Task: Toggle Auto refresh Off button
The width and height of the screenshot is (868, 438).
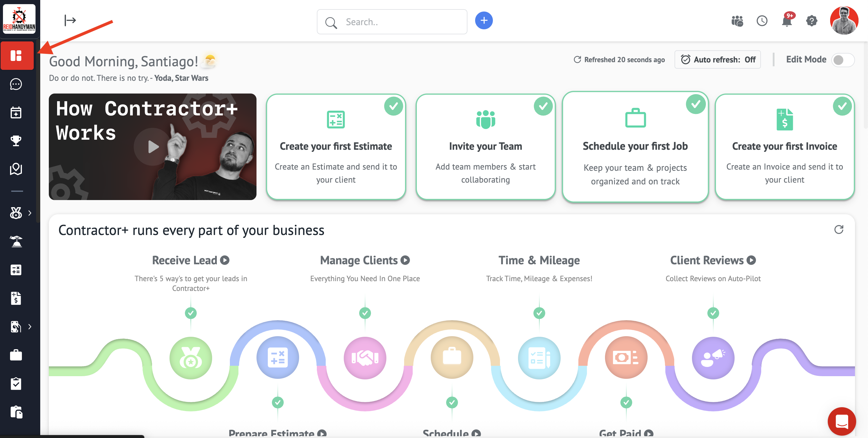Action: (x=717, y=60)
